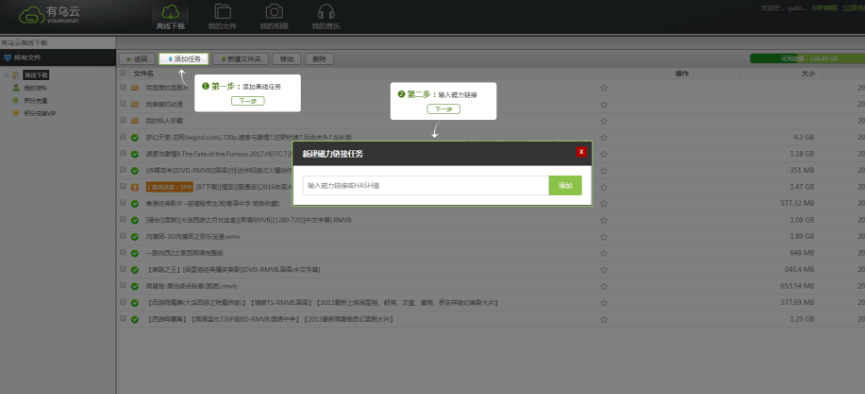The height and width of the screenshot is (394, 865).
Task: Click 下一步 in the 第二步 guide bubble
Action: coord(444,109)
